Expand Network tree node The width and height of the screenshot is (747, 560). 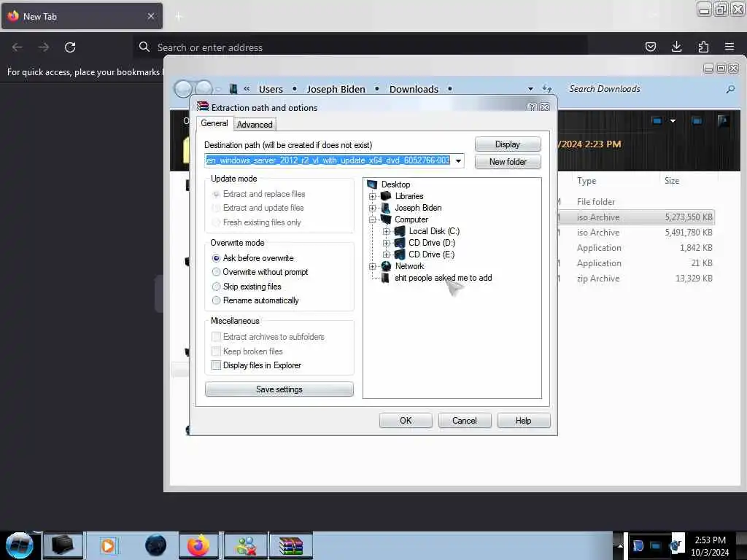coord(373,266)
